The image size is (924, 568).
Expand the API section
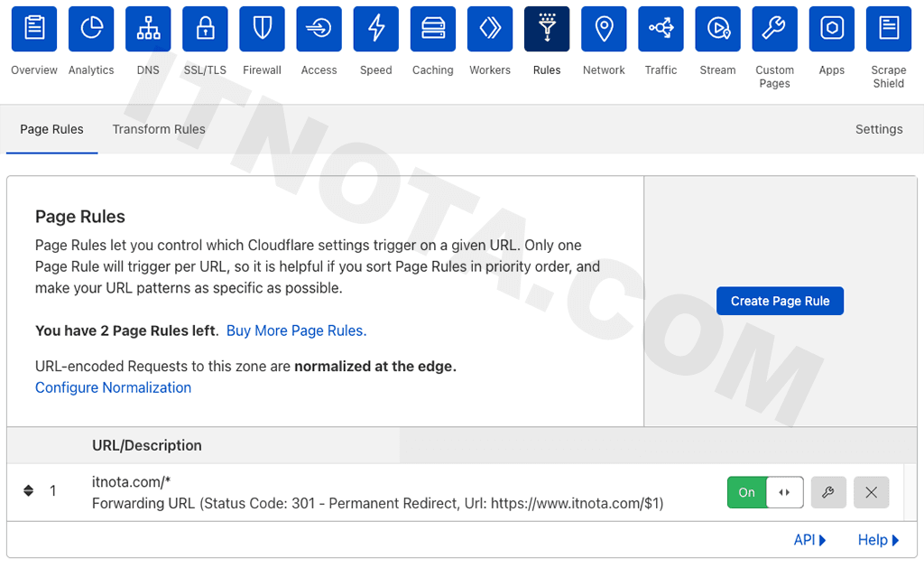click(x=809, y=540)
